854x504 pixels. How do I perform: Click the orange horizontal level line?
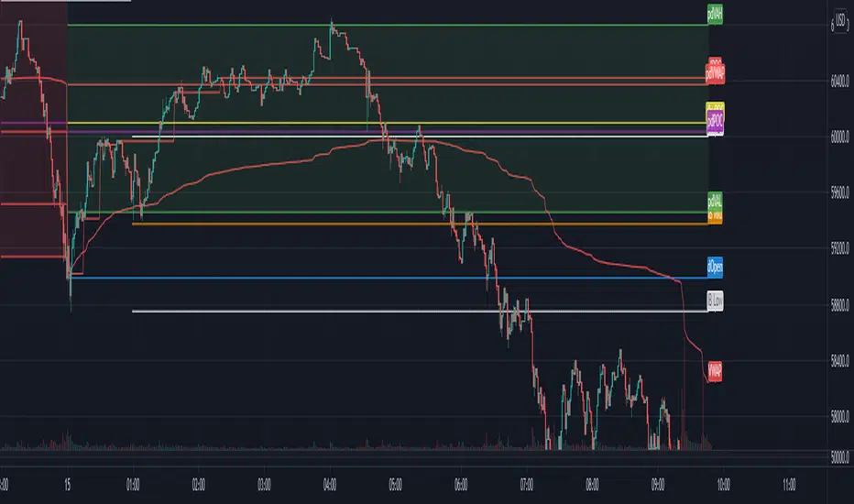420,224
